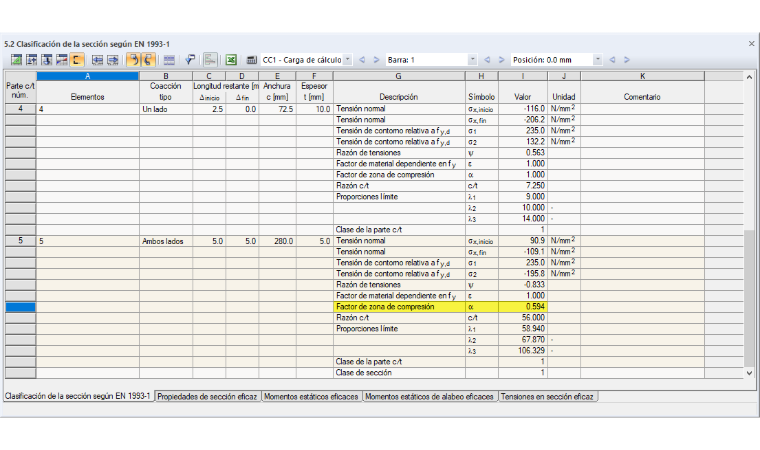Click the 0.563 ratio value
760x450 pixels.
point(522,153)
